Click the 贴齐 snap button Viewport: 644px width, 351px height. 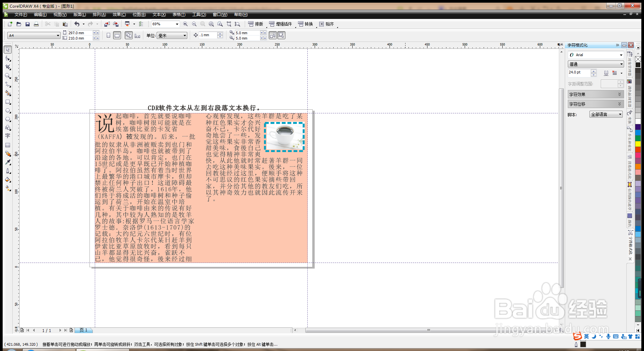326,24
